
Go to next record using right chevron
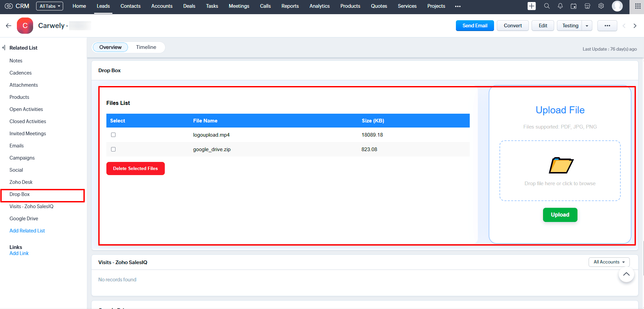point(635,26)
